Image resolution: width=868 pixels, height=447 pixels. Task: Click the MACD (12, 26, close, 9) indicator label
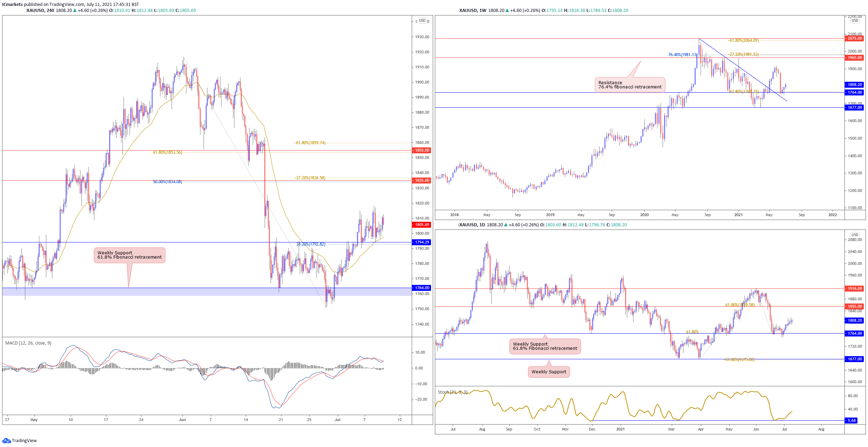click(28, 343)
